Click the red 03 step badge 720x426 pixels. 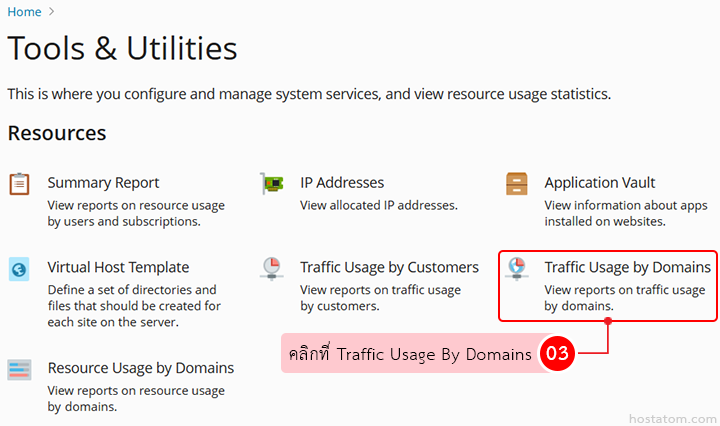[556, 354]
